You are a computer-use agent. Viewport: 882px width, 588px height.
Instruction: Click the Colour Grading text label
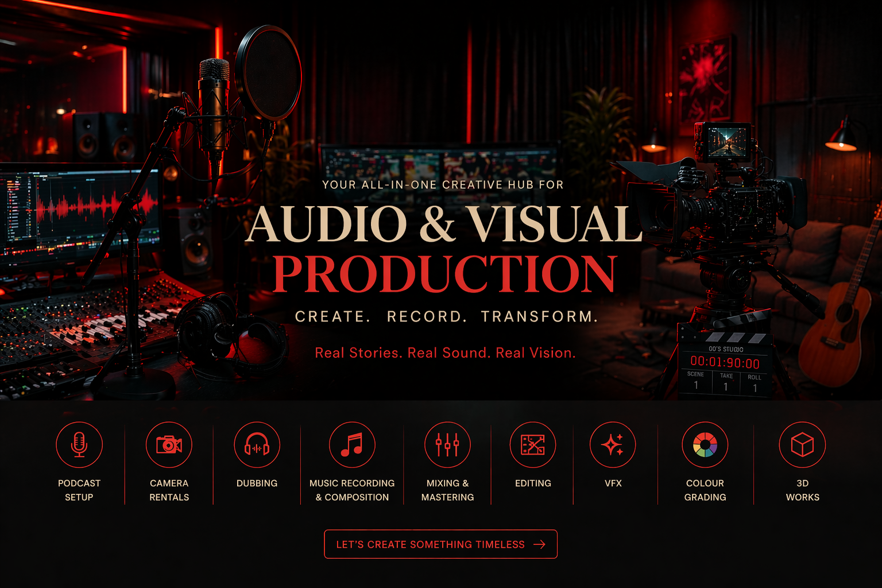click(x=705, y=490)
